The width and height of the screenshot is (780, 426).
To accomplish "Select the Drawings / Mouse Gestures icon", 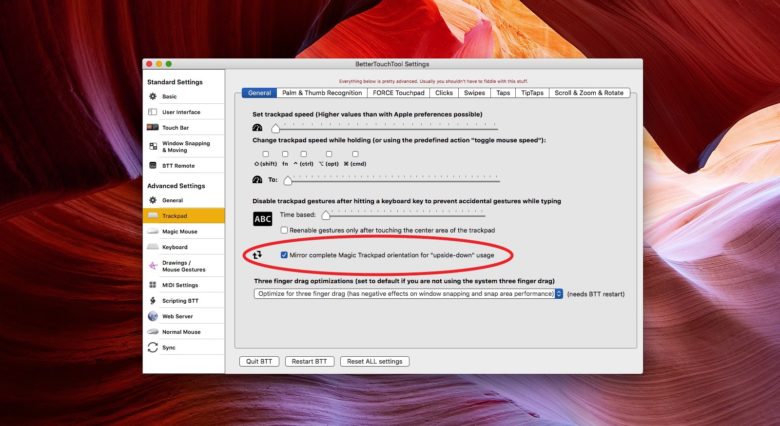I will 152,266.
